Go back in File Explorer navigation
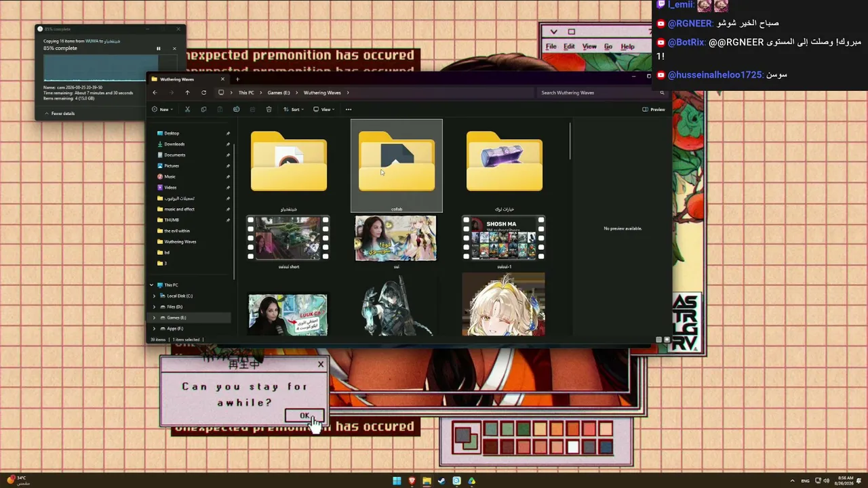 pyautogui.click(x=155, y=92)
